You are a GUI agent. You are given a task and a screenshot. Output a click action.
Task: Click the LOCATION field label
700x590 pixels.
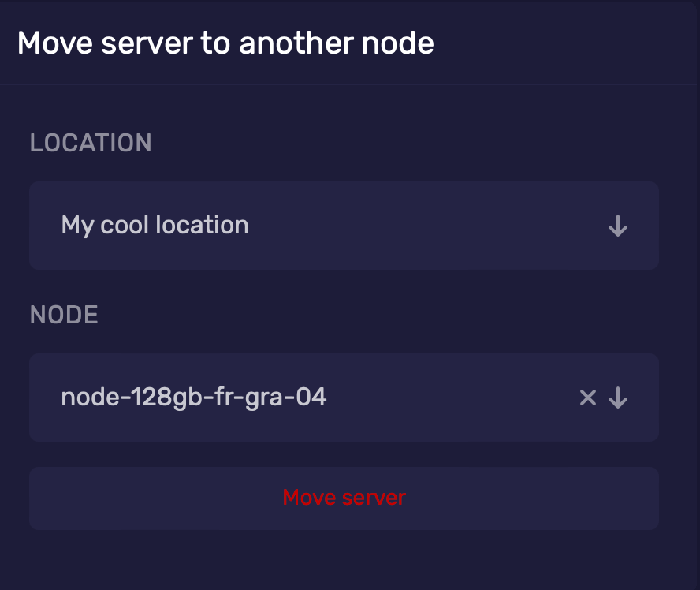click(91, 143)
